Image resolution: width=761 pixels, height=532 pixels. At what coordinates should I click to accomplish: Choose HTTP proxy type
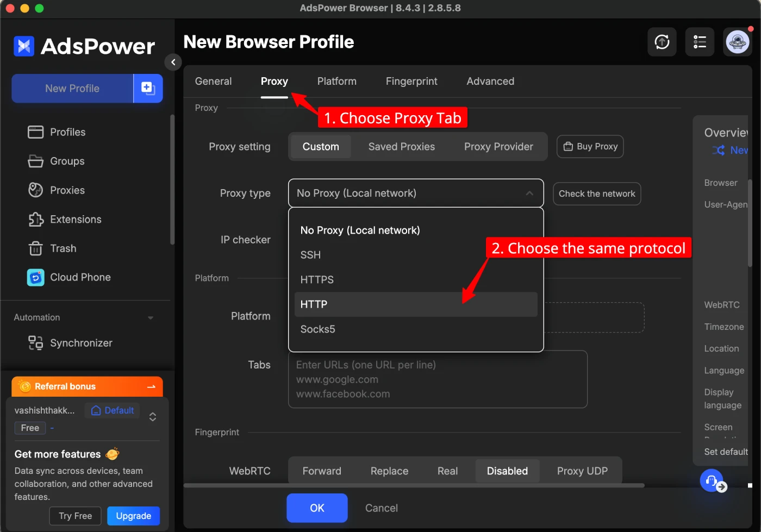pos(416,304)
